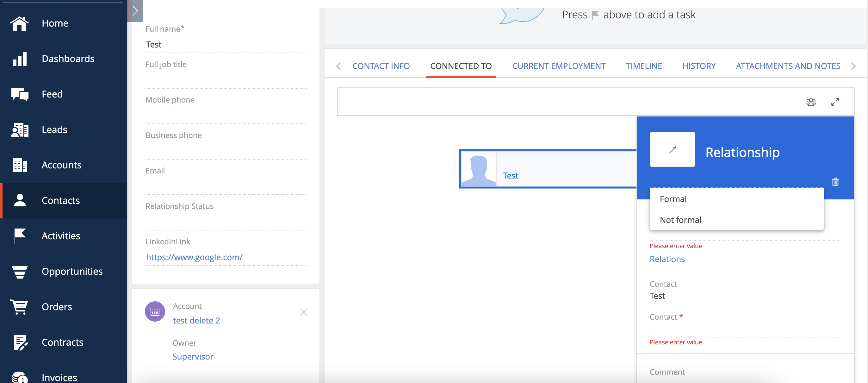Image resolution: width=868 pixels, height=383 pixels.
Task: Collapse the sidebar with arrow toggle
Action: [x=135, y=11]
